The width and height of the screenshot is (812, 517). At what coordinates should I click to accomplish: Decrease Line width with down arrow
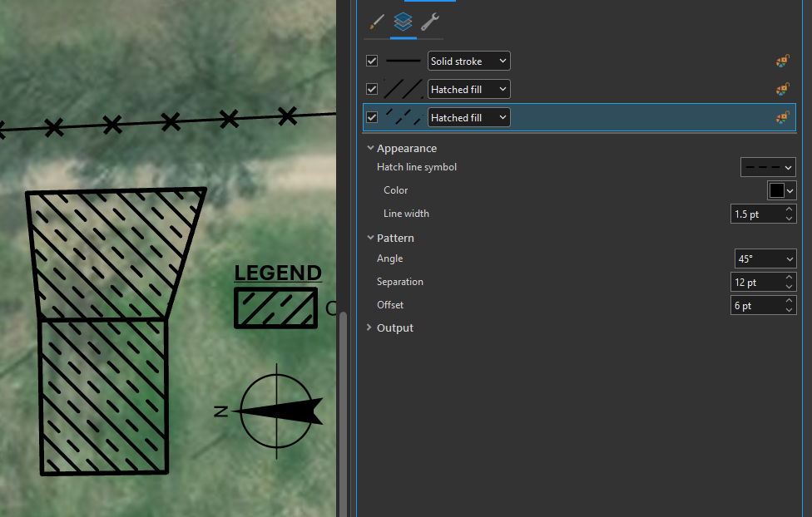click(x=790, y=219)
